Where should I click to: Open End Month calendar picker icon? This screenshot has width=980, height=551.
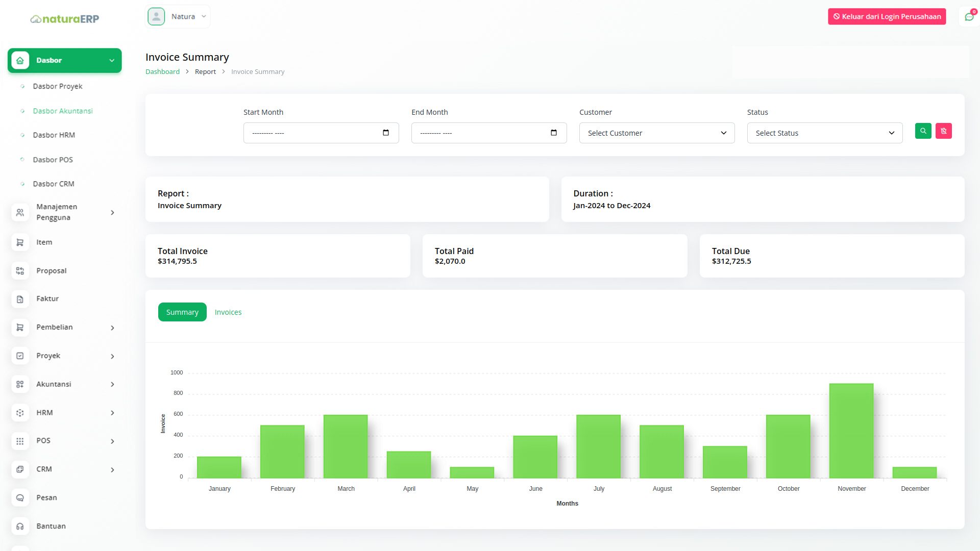[554, 133]
